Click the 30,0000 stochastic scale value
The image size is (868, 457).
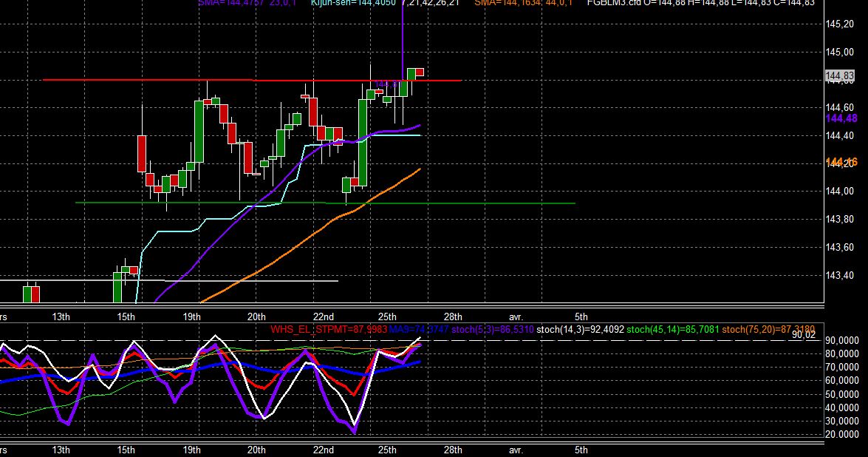(x=842, y=421)
